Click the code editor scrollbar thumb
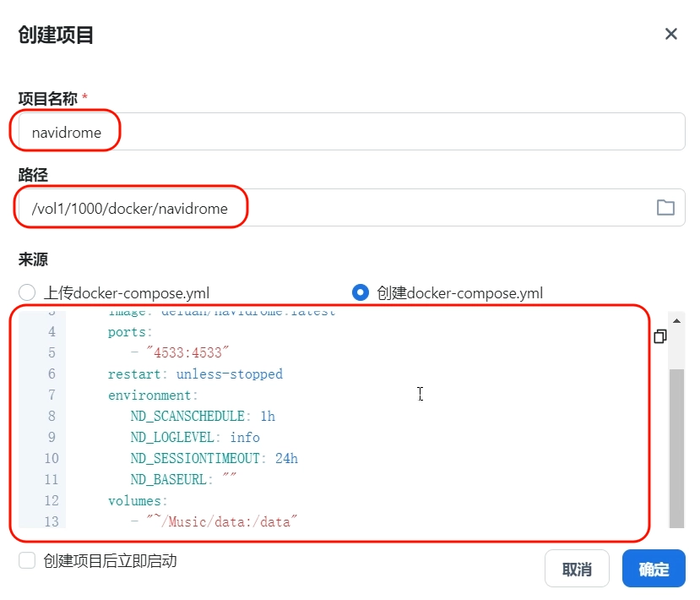 (676, 448)
